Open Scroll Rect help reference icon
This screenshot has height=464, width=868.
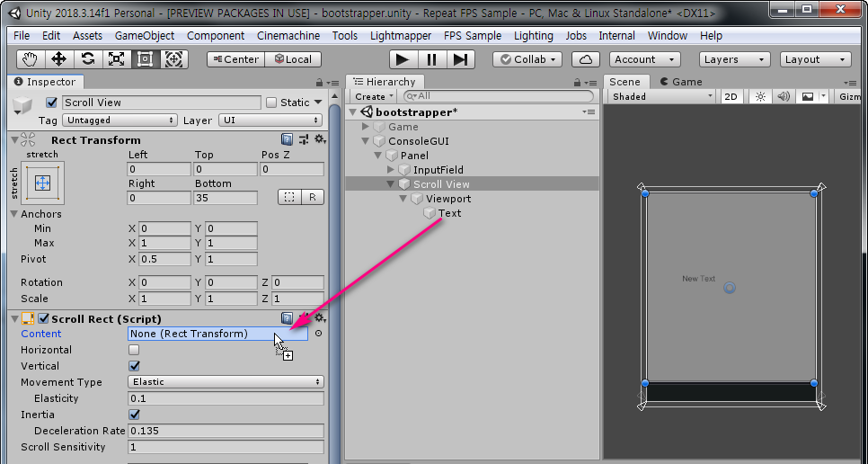pyautogui.click(x=287, y=318)
